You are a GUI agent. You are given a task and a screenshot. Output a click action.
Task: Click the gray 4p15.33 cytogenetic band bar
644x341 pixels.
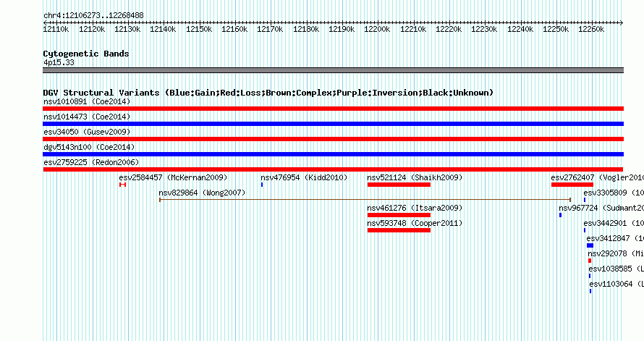(x=333, y=70)
